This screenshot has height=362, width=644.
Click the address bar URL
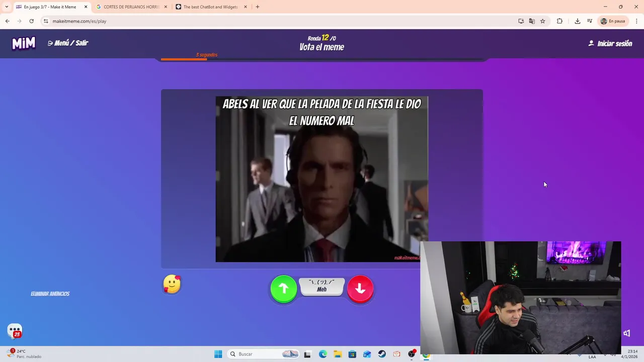point(79,21)
